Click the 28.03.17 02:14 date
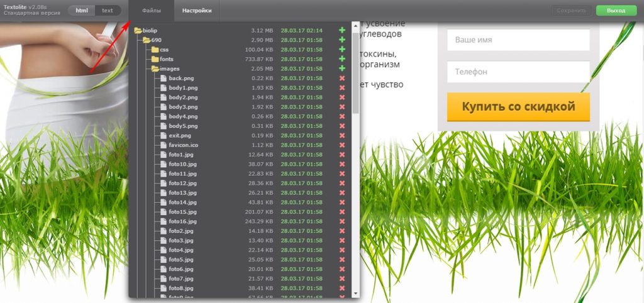644x303 pixels. coord(301,30)
